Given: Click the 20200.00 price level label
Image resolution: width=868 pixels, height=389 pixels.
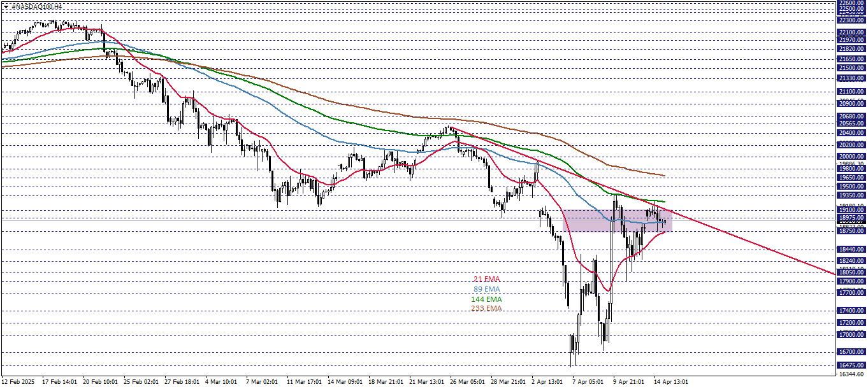Looking at the screenshot, I should pos(852,145).
